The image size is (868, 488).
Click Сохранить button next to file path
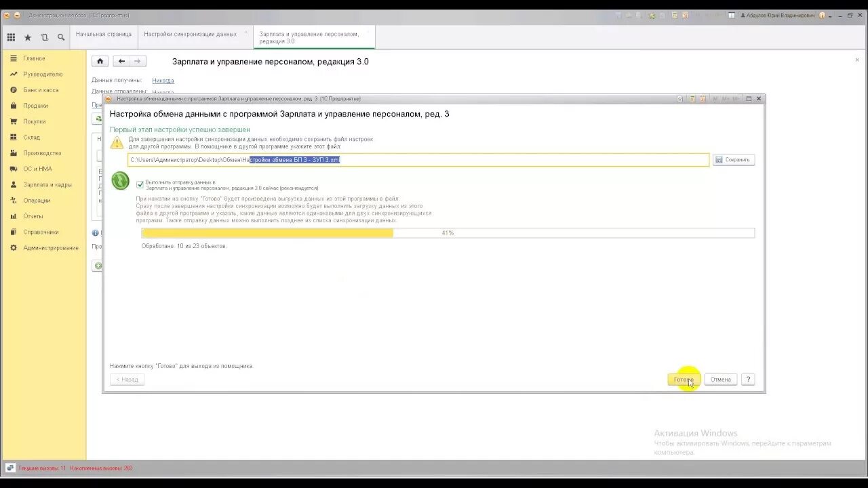734,160
